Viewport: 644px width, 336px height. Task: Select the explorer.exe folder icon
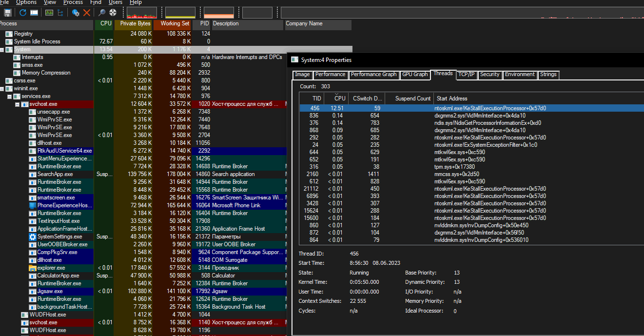pos(33,268)
